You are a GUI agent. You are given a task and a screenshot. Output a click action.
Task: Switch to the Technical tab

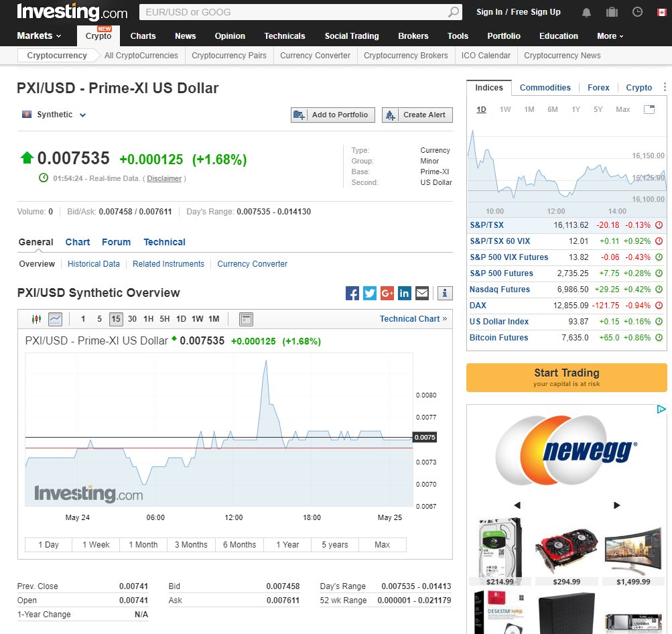point(165,242)
